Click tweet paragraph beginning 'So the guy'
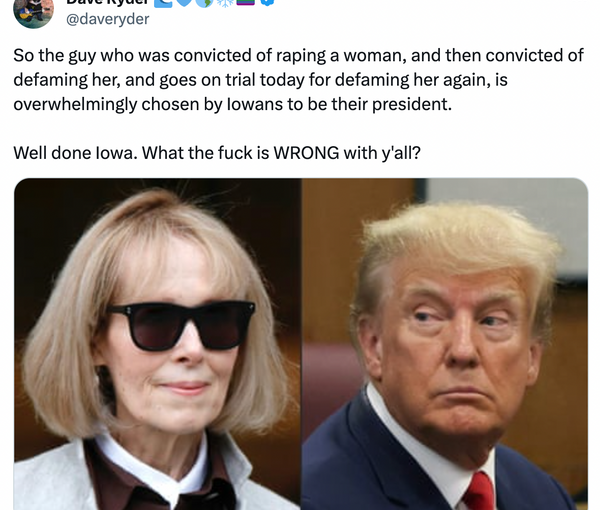 tap(298, 80)
